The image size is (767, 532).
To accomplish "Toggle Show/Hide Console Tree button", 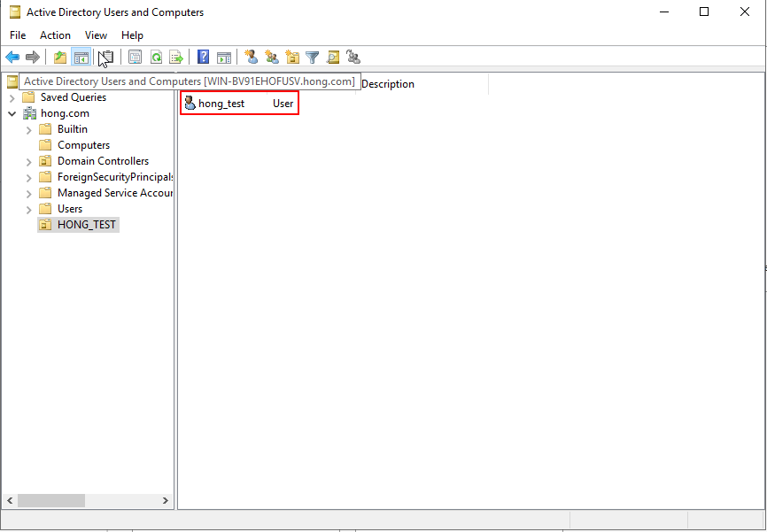I will (x=81, y=58).
